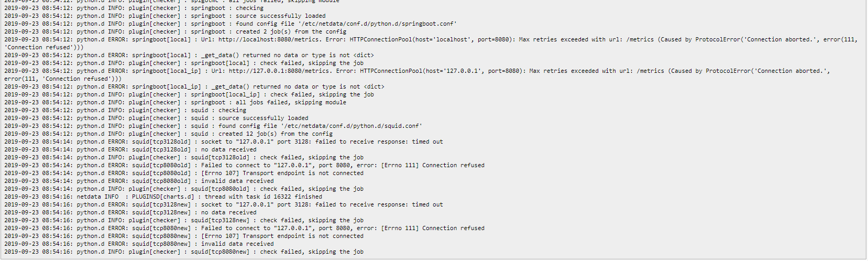Select the 'springboot : source successfully loaded' line
868x261 pixels.
point(165,16)
